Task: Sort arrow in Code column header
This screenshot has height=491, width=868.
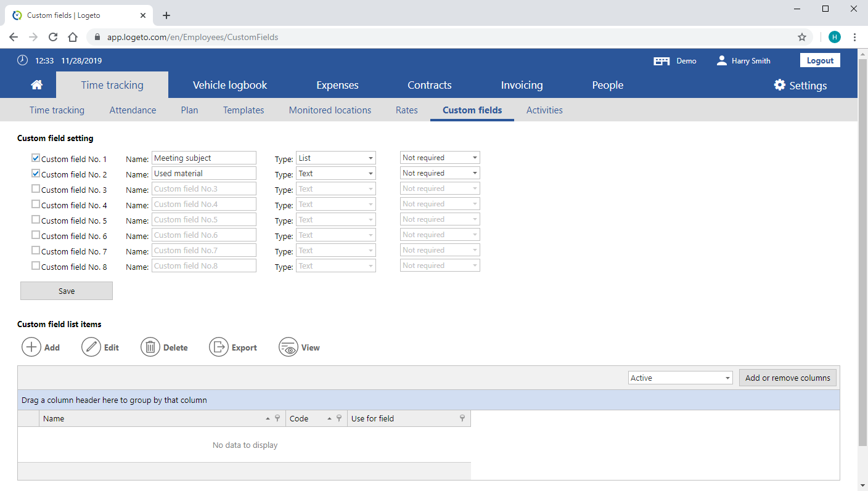Action: pyautogui.click(x=329, y=418)
